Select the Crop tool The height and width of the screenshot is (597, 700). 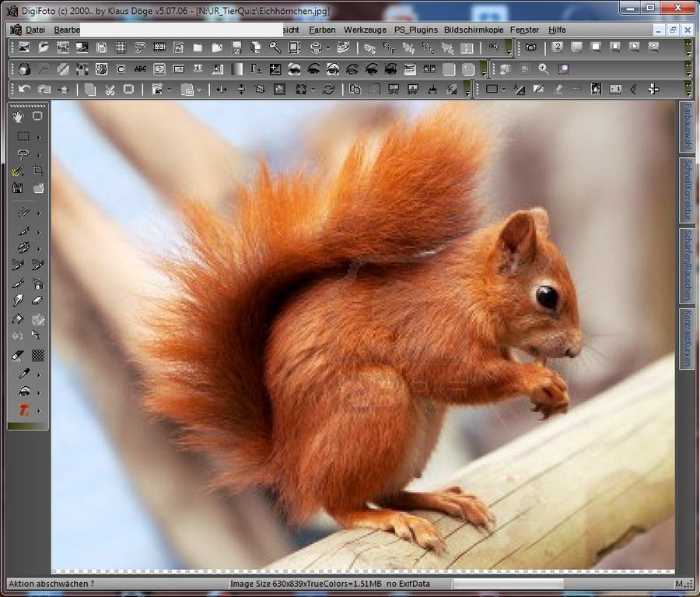pos(37,170)
